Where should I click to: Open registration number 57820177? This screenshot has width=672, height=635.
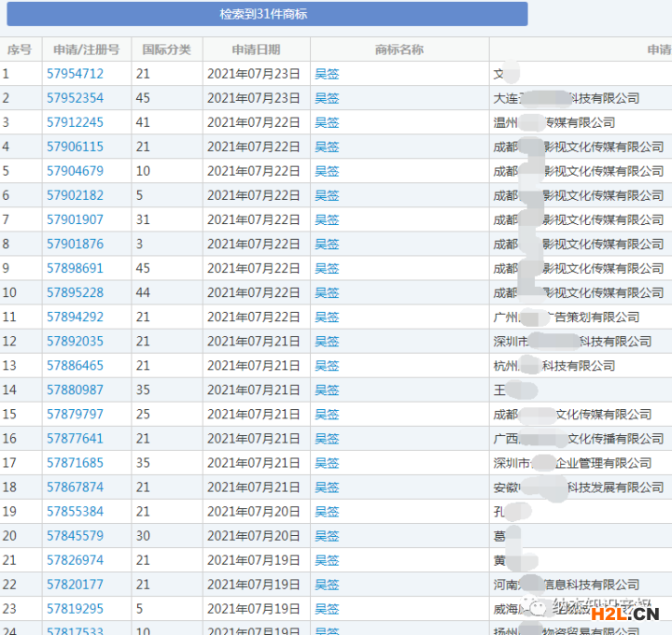[x=75, y=584]
